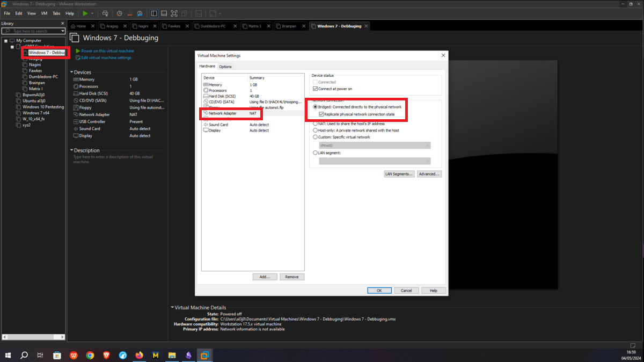Open the power options dropdown arrow in the toolbar
This screenshot has width=644, height=362.
click(92, 13)
